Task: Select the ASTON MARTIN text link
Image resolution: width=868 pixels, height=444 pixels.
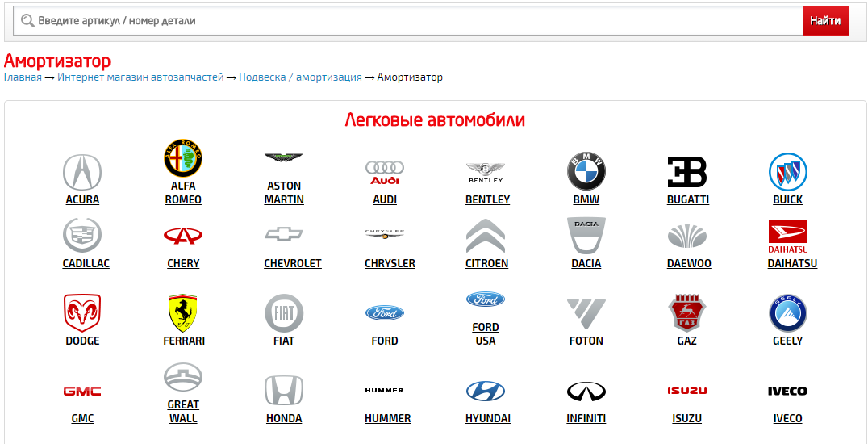Action: click(x=284, y=192)
